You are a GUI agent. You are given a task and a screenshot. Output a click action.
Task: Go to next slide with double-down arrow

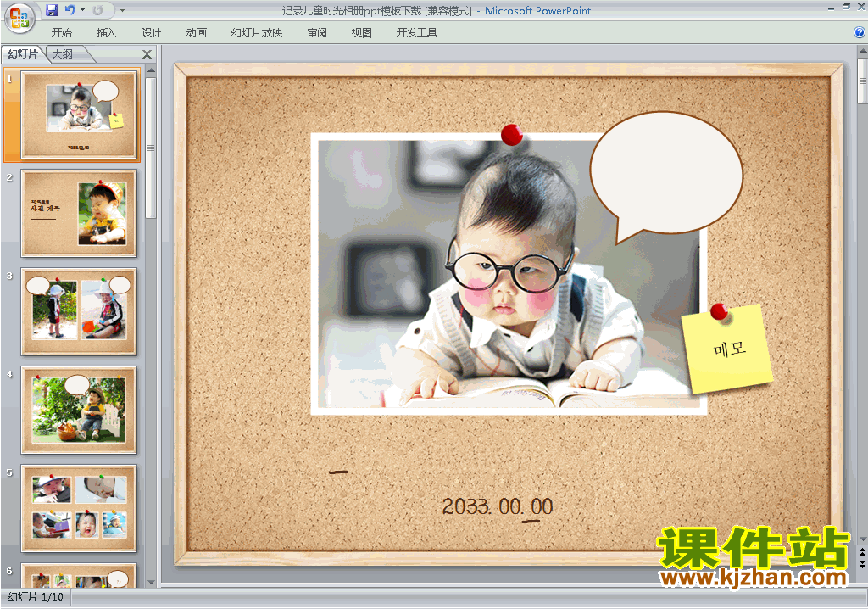[862, 564]
